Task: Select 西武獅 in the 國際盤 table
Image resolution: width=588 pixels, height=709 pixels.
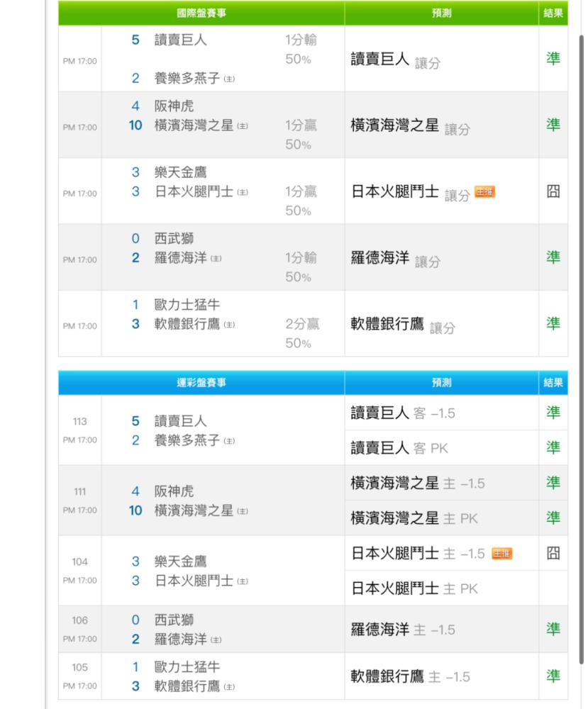Action: click(174, 238)
